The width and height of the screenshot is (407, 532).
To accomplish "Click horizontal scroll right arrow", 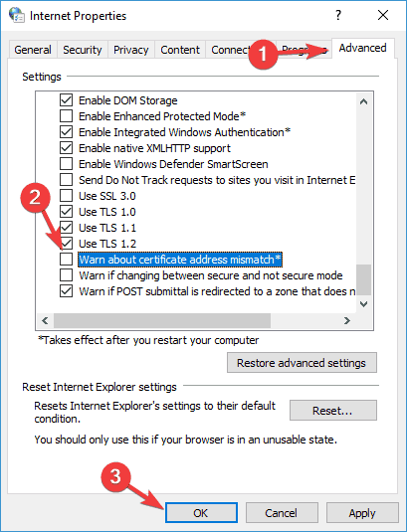I will (347, 320).
